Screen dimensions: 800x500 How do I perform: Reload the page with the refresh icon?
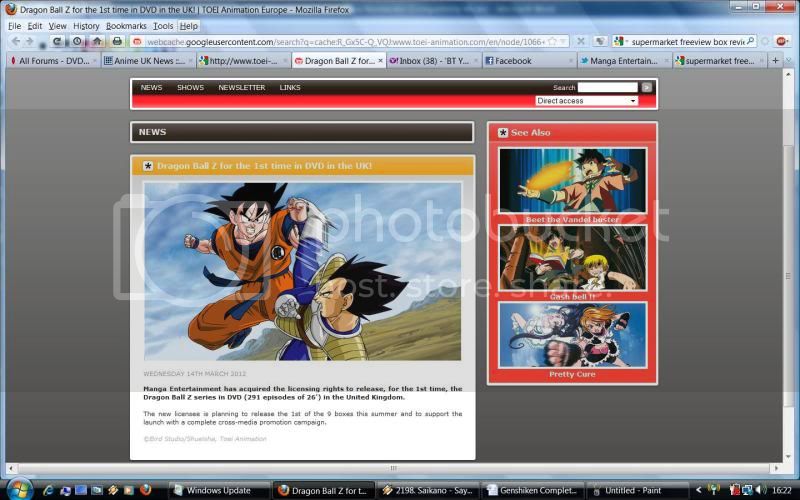(57, 41)
